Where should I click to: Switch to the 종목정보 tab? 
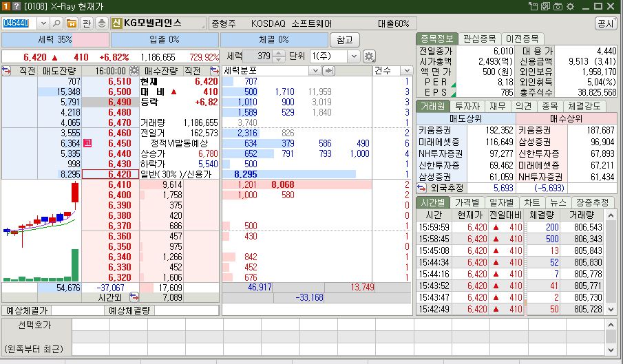pos(436,39)
